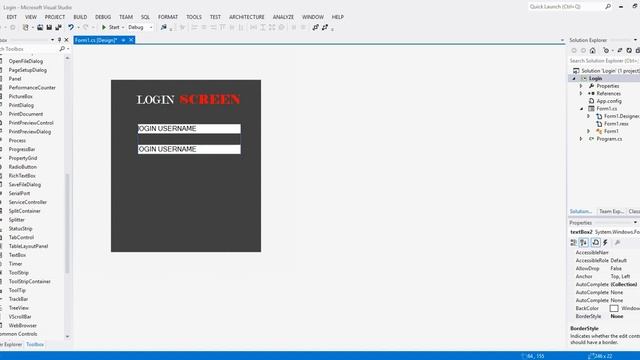Viewport: 640px width, 360px height.
Task: Start debugging with the green Start button
Action: pyautogui.click(x=110, y=27)
